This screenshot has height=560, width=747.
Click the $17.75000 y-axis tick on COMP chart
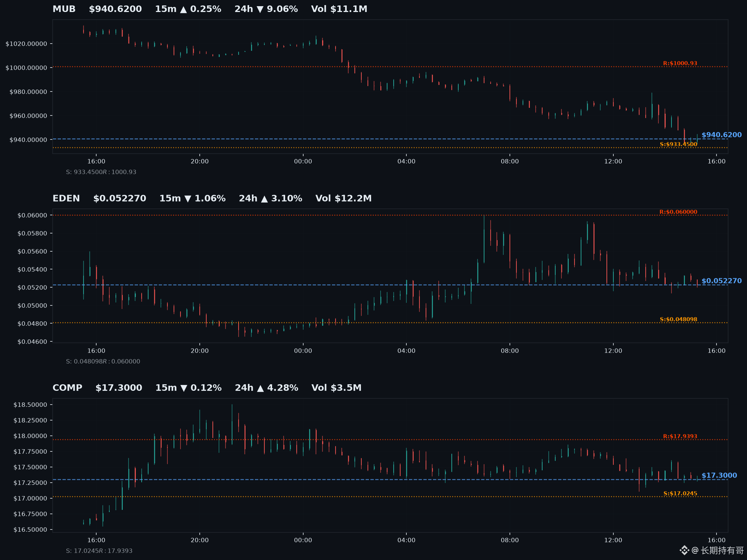point(31,452)
